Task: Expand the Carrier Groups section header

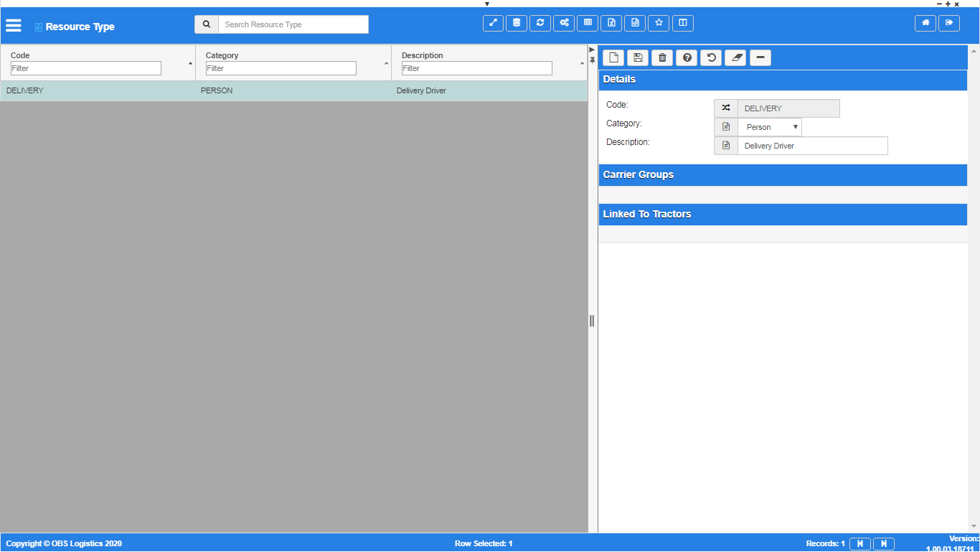Action: click(x=783, y=175)
